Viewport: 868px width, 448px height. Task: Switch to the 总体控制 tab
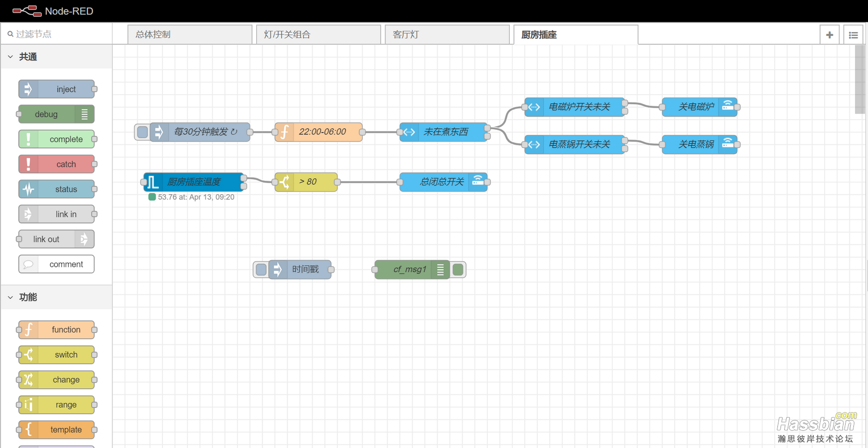[x=190, y=34]
